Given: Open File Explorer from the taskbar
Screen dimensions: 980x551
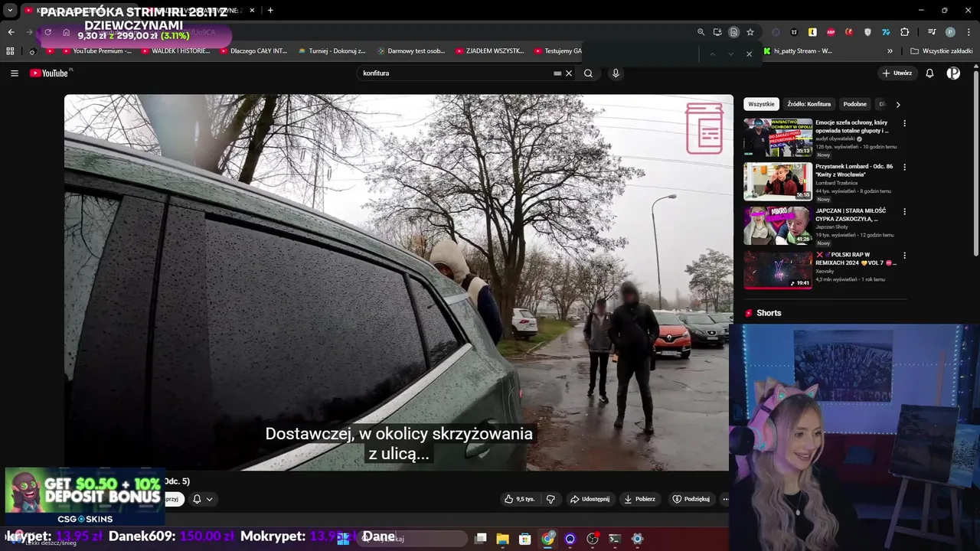Looking at the screenshot, I should pyautogui.click(x=503, y=539).
